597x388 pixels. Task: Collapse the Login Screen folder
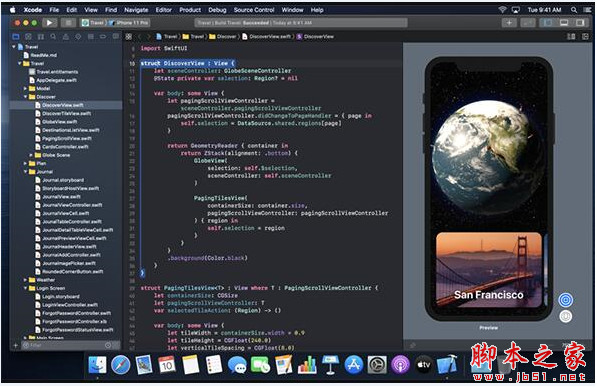click(x=25, y=288)
